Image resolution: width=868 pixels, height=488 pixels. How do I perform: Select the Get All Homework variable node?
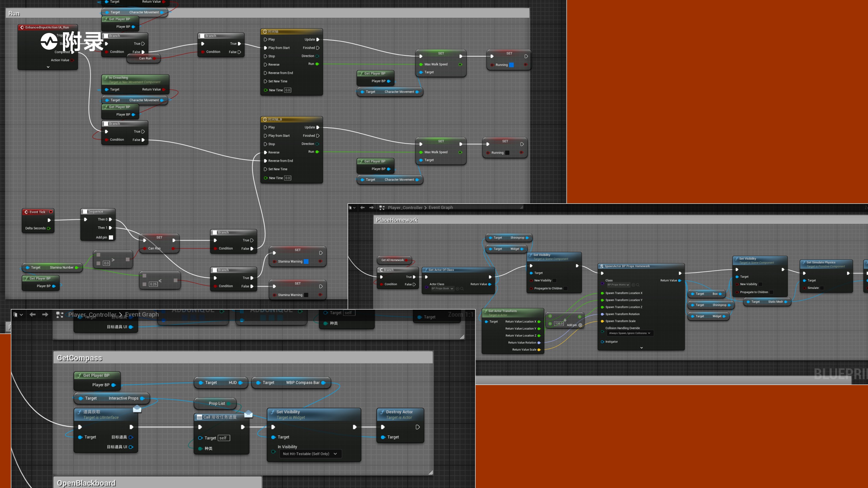click(394, 260)
